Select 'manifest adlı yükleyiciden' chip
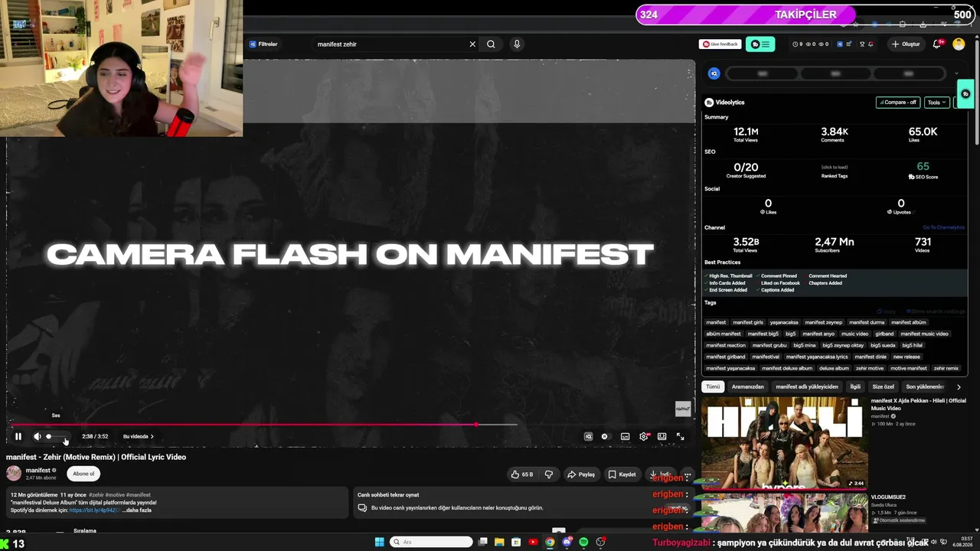This screenshot has width=980, height=551. (x=807, y=386)
